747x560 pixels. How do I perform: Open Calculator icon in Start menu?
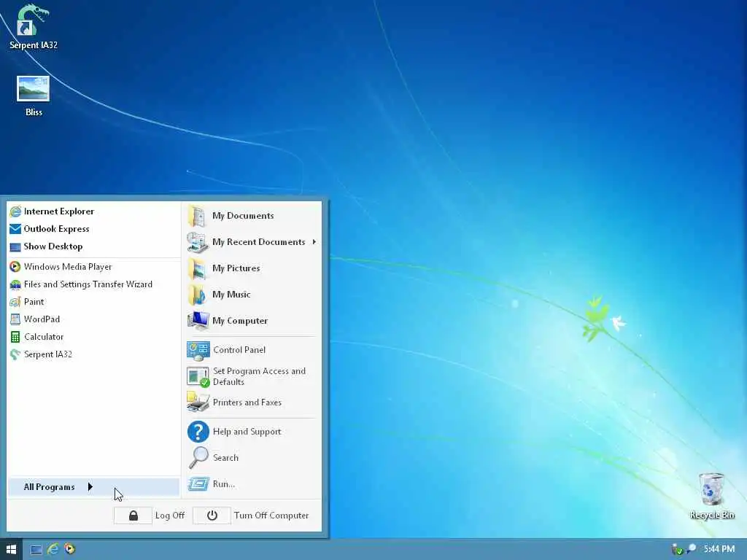pyautogui.click(x=15, y=337)
